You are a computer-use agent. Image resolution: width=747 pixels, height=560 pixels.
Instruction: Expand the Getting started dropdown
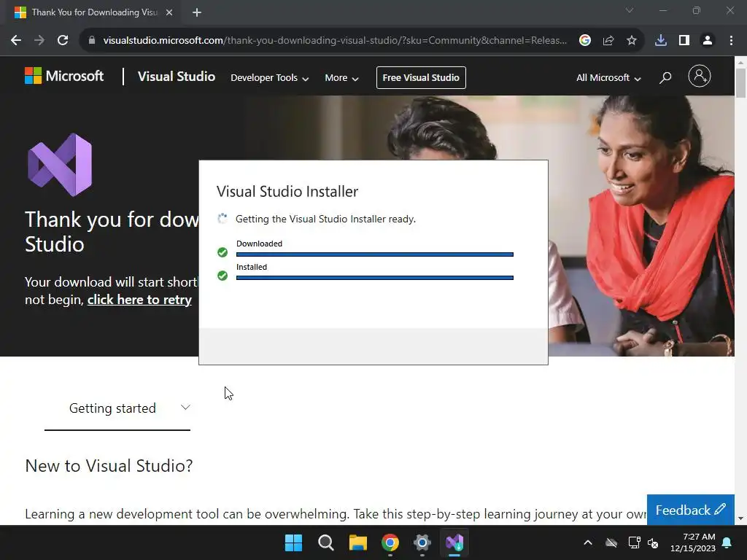click(117, 408)
